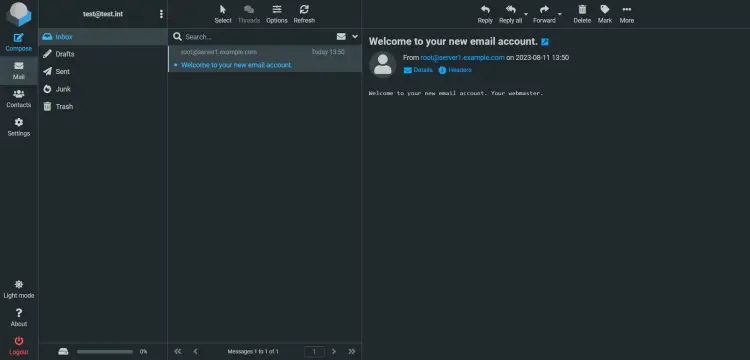Toggle the unread messages envelope filter
The height and width of the screenshot is (360, 750).
tap(341, 36)
